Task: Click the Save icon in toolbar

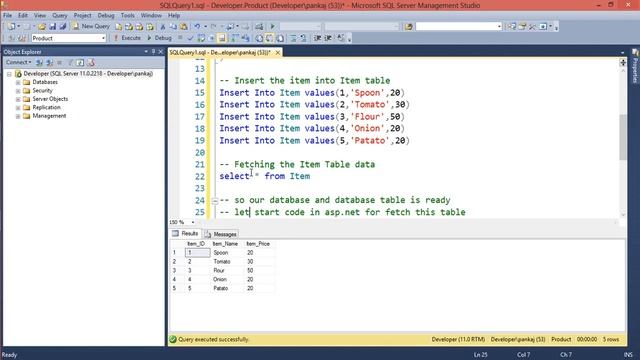Action: 52,27
